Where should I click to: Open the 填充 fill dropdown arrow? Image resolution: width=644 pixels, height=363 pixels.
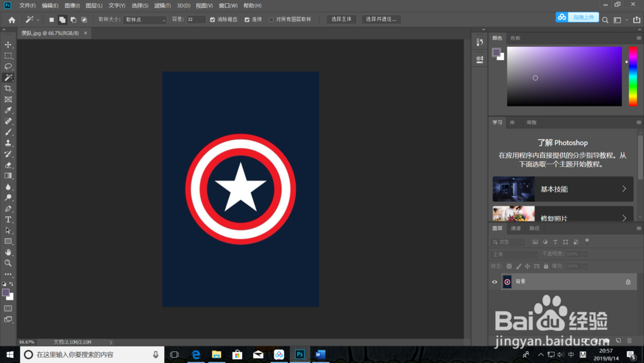[585, 266]
